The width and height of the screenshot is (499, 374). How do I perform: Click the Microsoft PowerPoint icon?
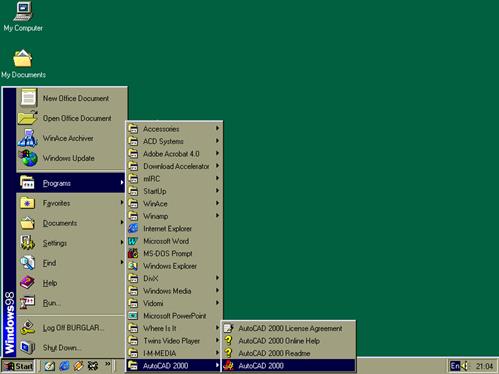point(133,316)
